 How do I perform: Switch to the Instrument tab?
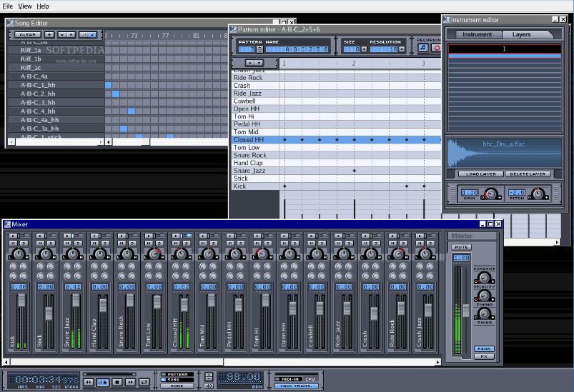click(477, 34)
